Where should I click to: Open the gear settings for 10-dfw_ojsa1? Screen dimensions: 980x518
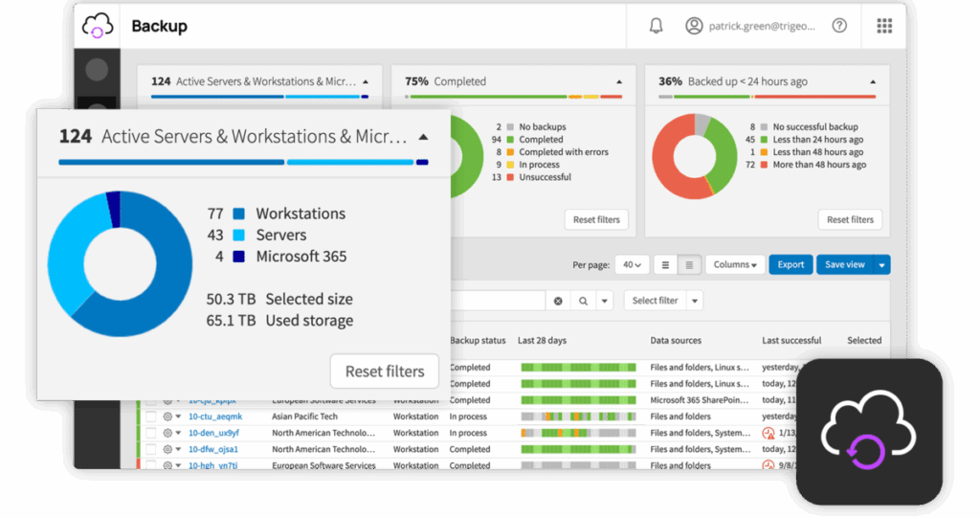(x=167, y=449)
